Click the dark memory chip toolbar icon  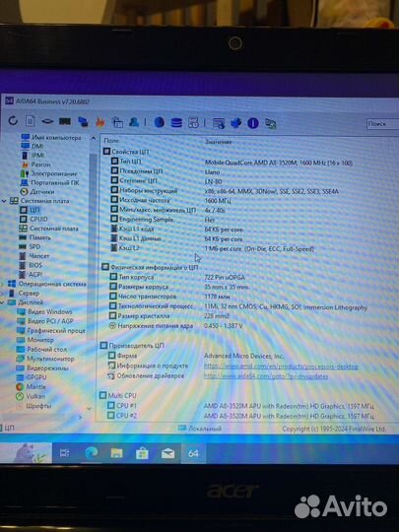(x=65, y=121)
